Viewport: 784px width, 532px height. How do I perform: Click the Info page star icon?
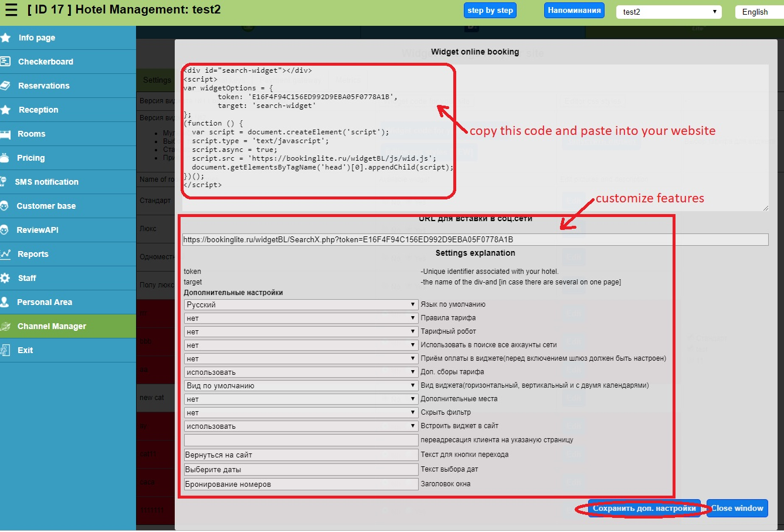coord(5,38)
